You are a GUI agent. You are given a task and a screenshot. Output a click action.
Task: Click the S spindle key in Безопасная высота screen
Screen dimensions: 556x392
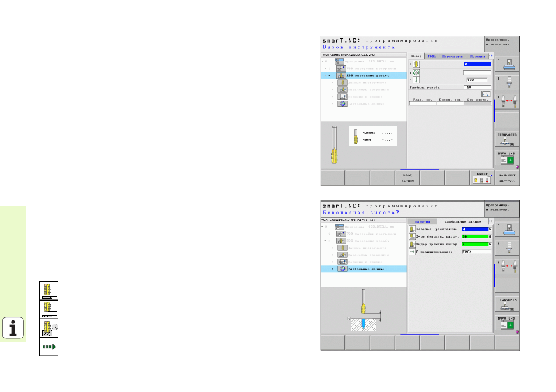[x=506, y=248]
